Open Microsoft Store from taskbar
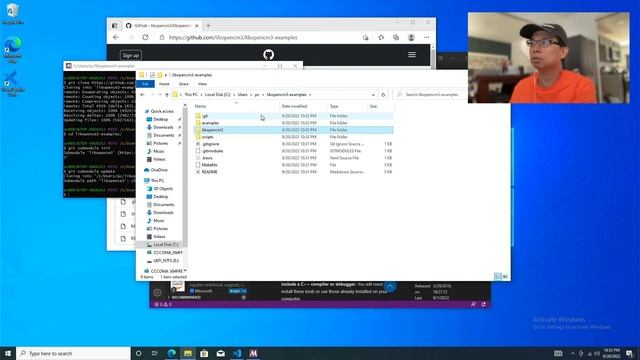Screen dimensions: 640x360 204,353
